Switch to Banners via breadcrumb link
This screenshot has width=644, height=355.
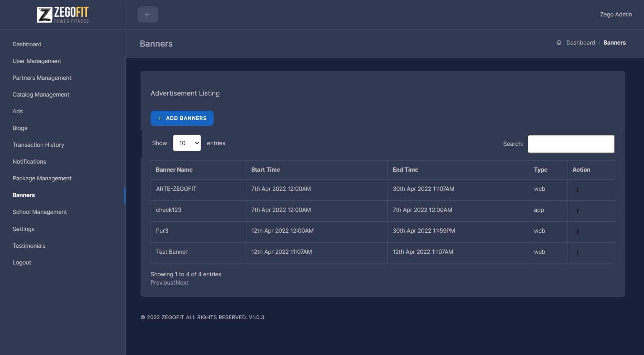pyautogui.click(x=614, y=43)
